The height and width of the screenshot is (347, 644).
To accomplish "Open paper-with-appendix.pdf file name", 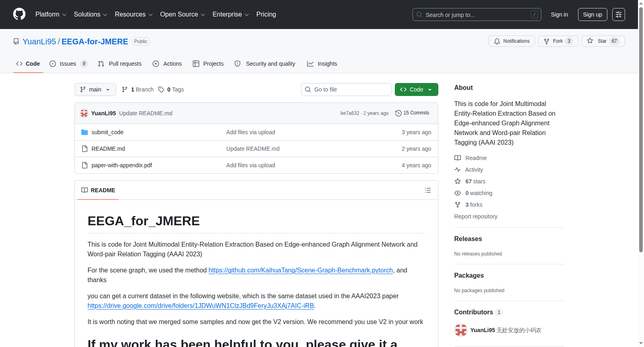I will tap(122, 165).
